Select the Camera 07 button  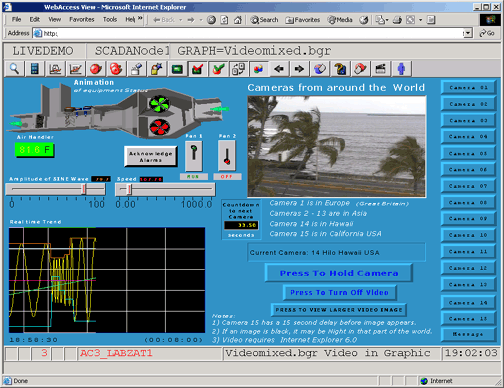(468, 186)
